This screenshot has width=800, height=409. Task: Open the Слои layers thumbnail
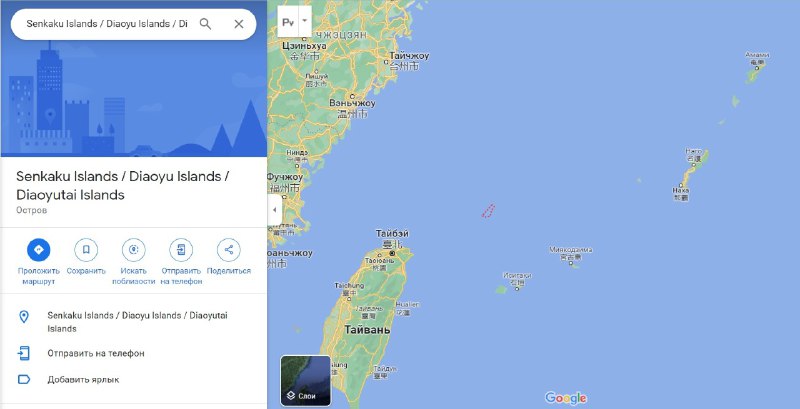tap(306, 380)
